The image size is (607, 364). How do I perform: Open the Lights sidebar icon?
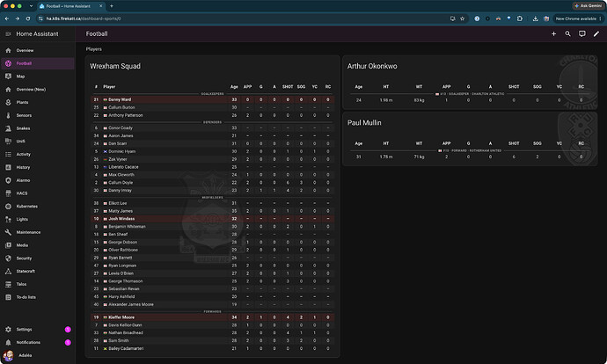(8, 219)
